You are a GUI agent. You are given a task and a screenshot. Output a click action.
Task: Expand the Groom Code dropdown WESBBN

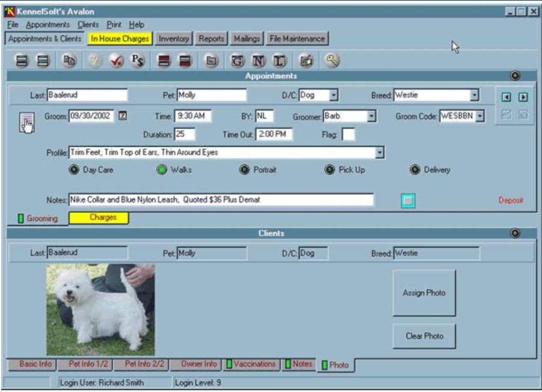click(480, 116)
